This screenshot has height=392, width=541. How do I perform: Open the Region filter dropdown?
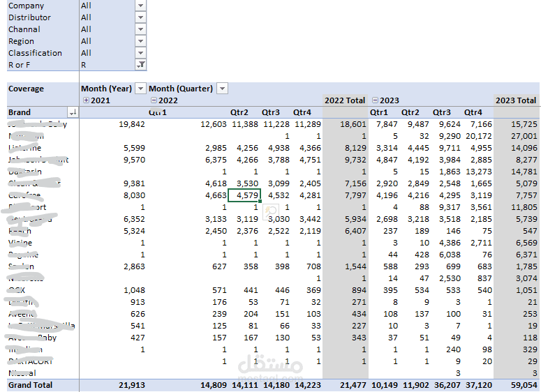click(x=140, y=41)
